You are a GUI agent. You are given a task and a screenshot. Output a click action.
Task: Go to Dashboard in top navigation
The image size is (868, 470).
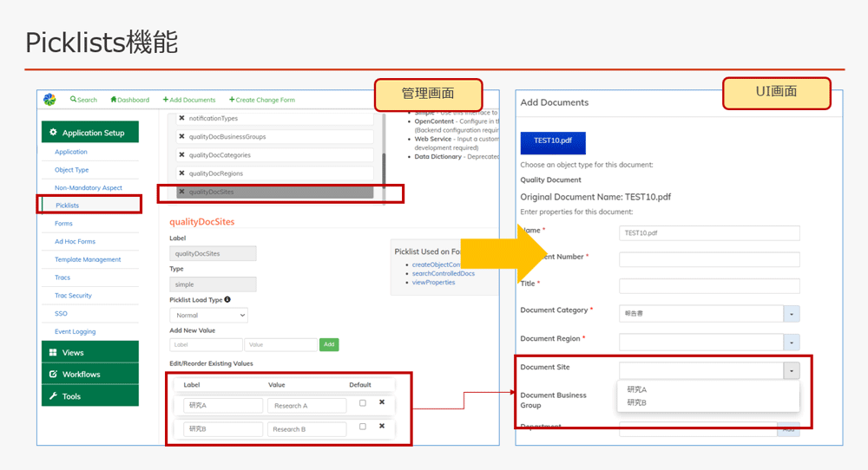(130, 100)
